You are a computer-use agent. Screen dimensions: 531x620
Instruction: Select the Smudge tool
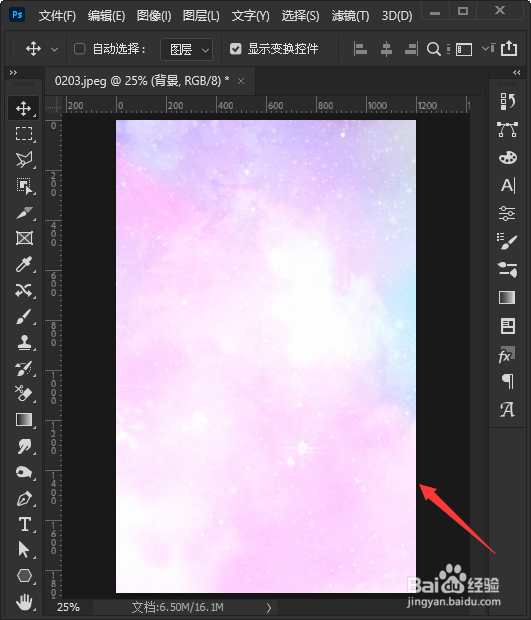click(x=24, y=446)
